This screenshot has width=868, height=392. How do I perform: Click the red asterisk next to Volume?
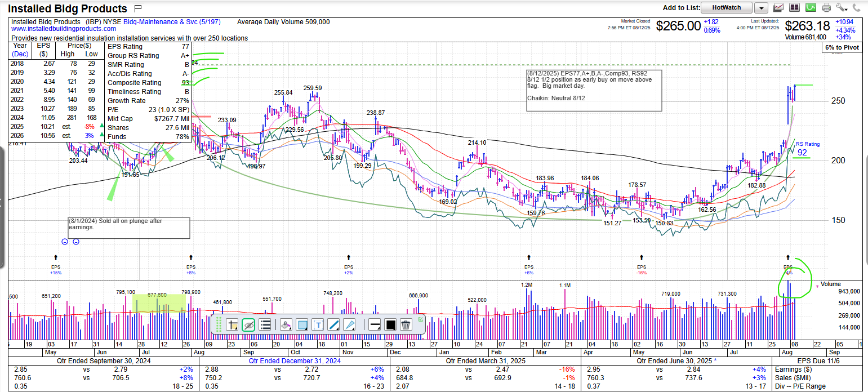pos(817,287)
